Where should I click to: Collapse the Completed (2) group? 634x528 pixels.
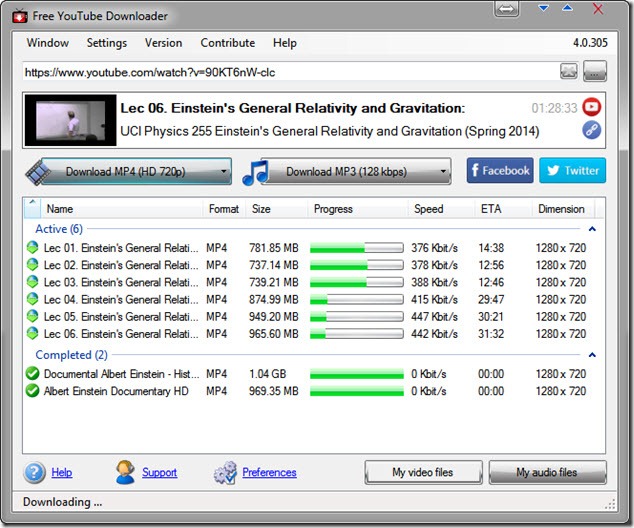coord(591,355)
